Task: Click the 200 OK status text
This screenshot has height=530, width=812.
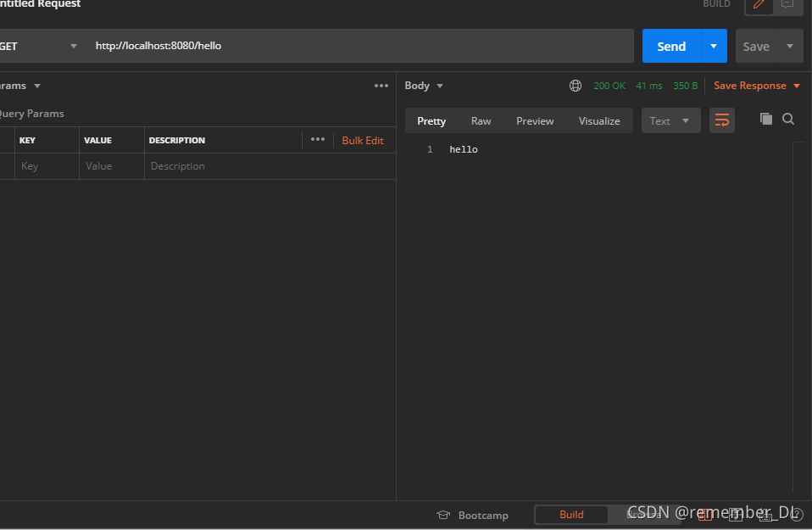Action: (609, 86)
